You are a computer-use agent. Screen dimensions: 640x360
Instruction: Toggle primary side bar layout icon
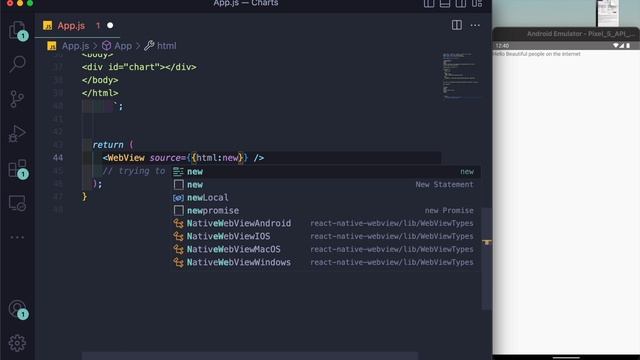429,4
